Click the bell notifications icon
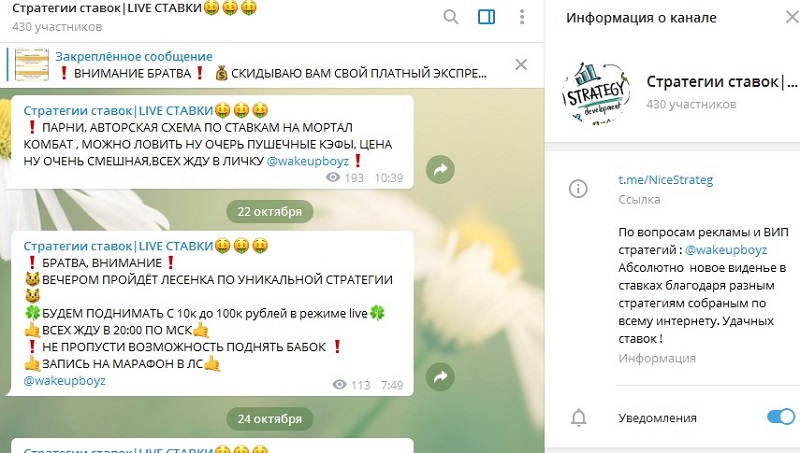 pos(578,417)
